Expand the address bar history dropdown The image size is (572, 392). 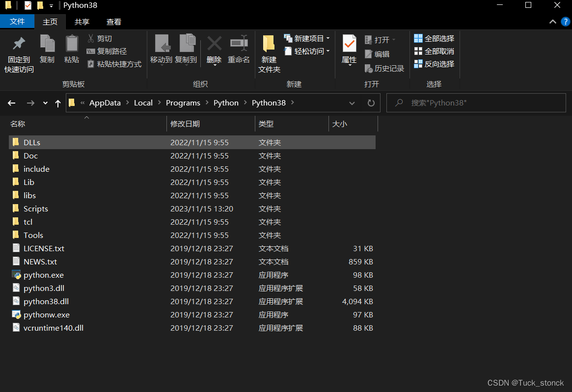coord(352,103)
